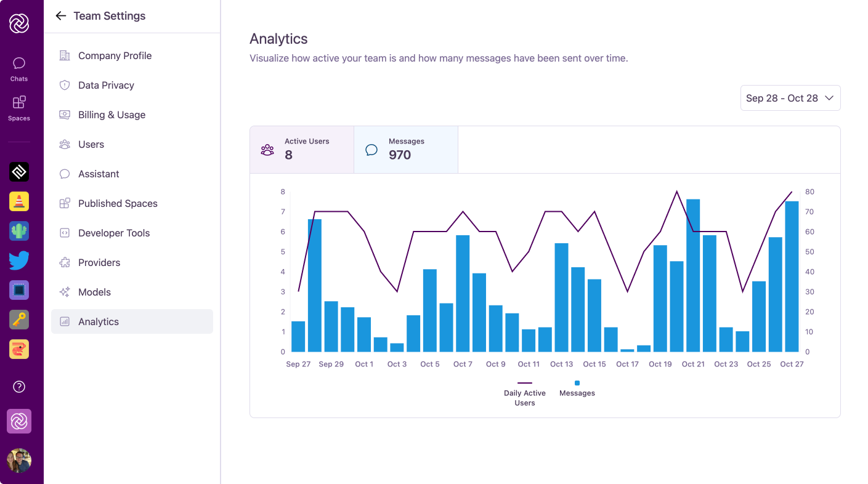Open the Chats panel

[18, 68]
